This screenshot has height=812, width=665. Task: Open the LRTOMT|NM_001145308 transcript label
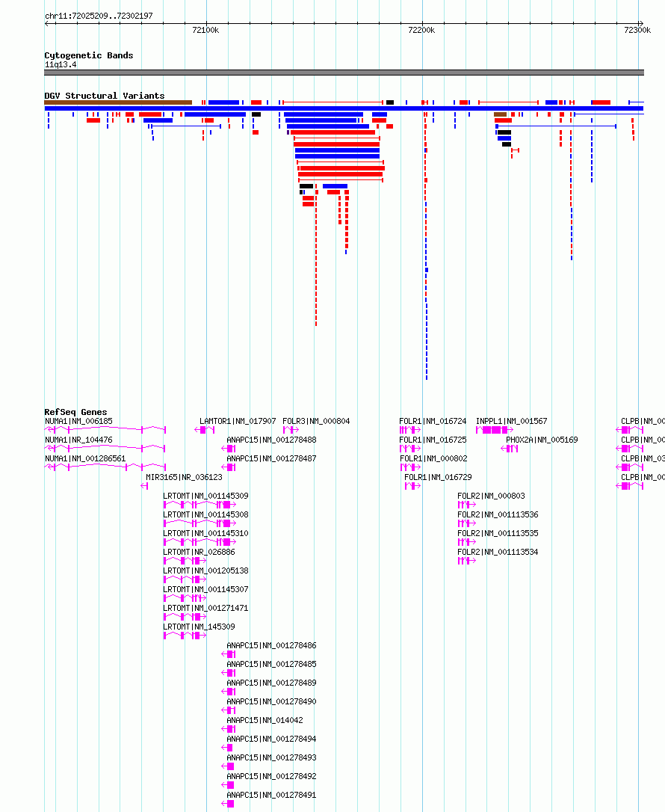206,514
